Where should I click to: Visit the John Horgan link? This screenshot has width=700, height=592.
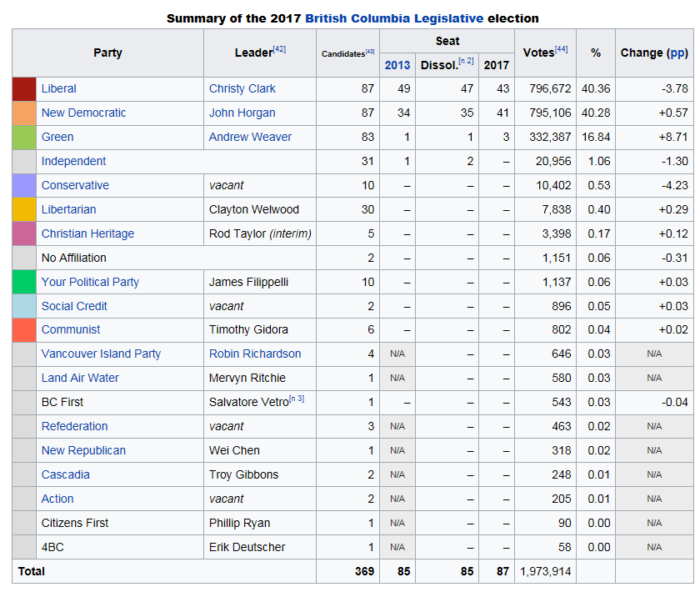[242, 113]
